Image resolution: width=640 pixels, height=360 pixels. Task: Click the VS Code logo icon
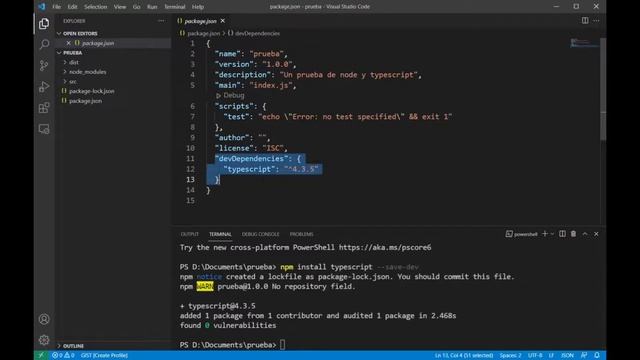click(42, 7)
